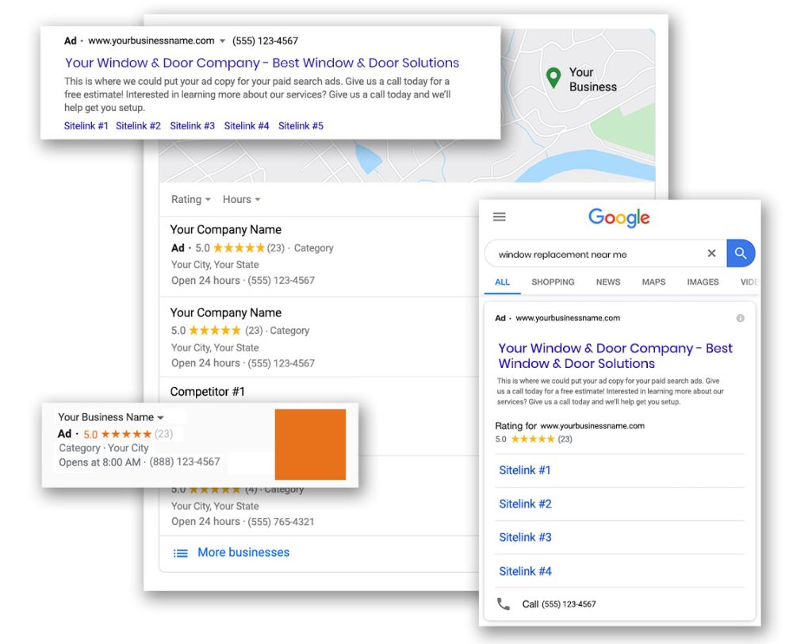Click the green map pin for Your Business

tap(553, 78)
